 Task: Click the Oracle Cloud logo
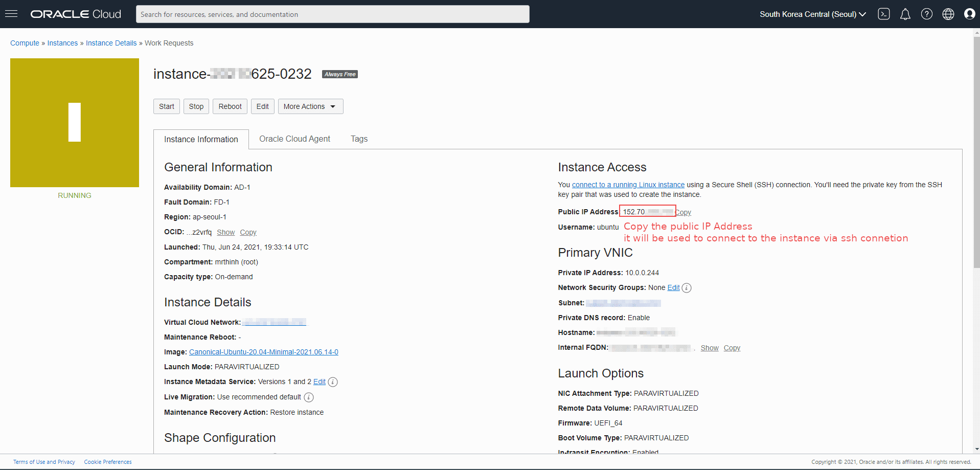coord(76,14)
